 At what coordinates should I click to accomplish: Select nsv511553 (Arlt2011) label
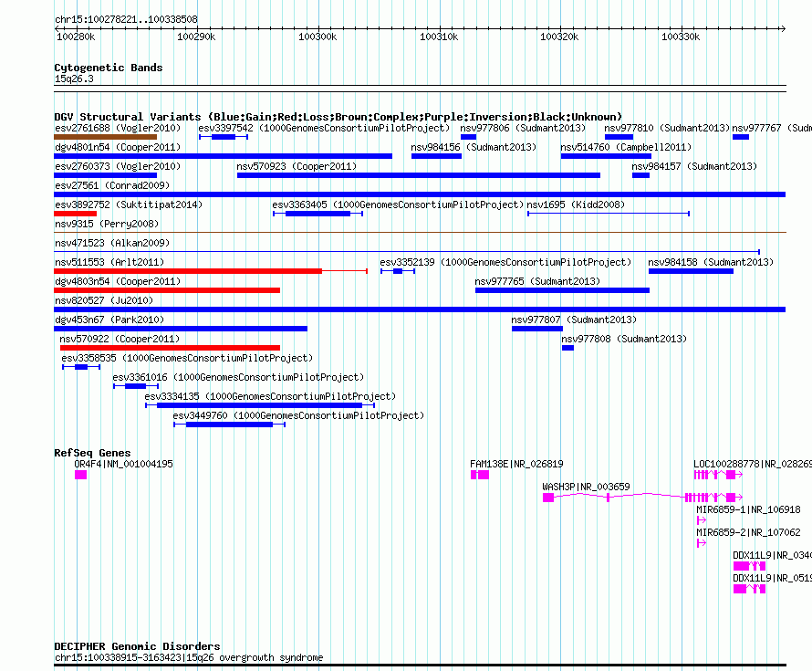tap(109, 262)
